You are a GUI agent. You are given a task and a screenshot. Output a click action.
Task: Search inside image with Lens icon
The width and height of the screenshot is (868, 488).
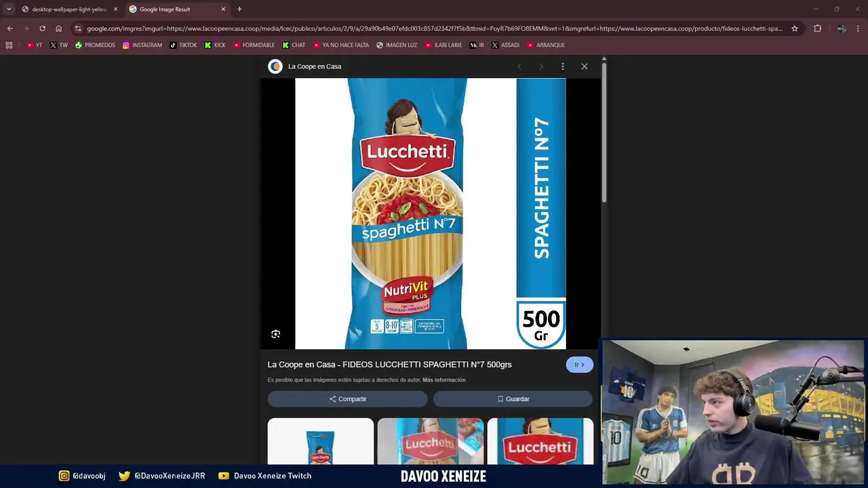pos(275,334)
